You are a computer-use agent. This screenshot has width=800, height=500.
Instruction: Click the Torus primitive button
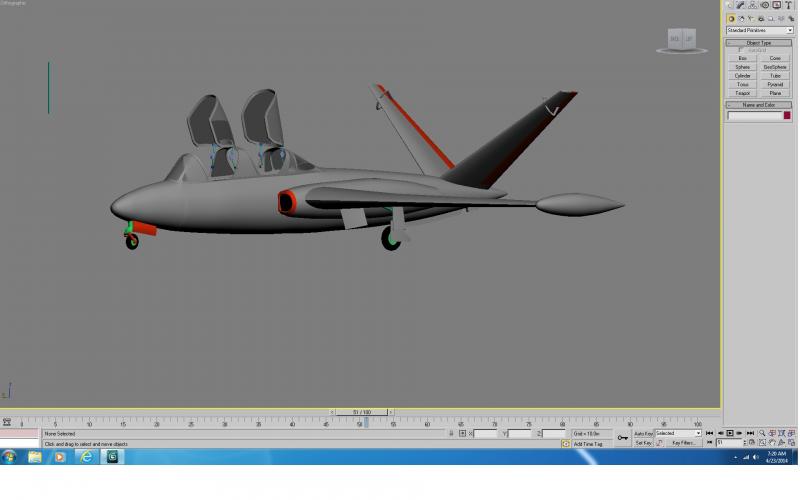pos(742,84)
